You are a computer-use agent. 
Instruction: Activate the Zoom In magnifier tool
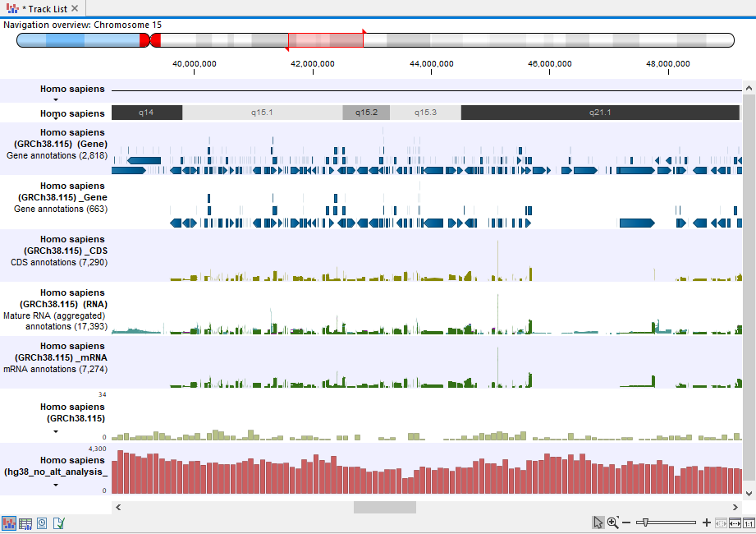[612, 522]
